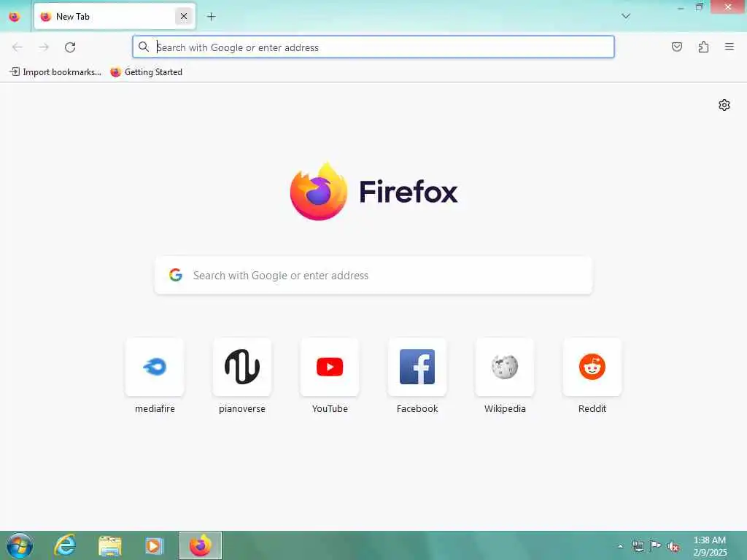Open the Facebook shortcut tile
Viewport: 747px width, 560px height.
tap(417, 367)
